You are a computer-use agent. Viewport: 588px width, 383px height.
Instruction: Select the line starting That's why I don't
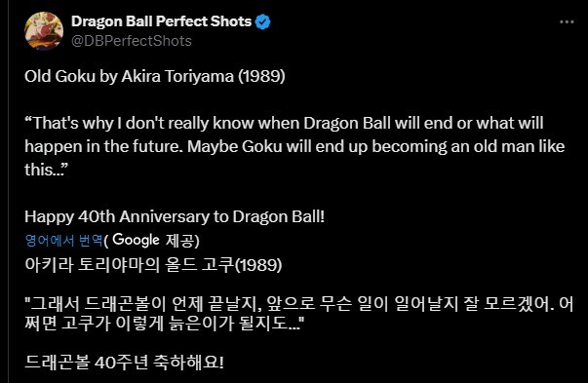(x=284, y=124)
